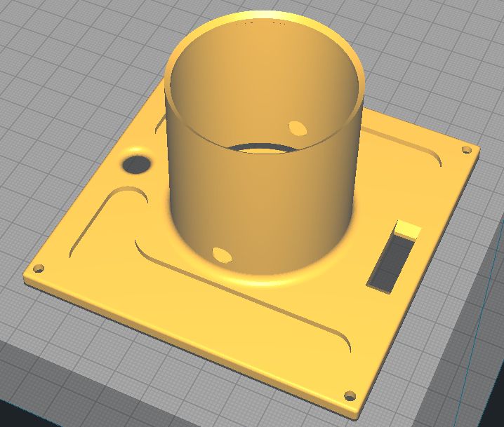Click the opening at the cylinder's inner bottom
The image size is (504, 427).
pyautogui.click(x=262, y=149)
